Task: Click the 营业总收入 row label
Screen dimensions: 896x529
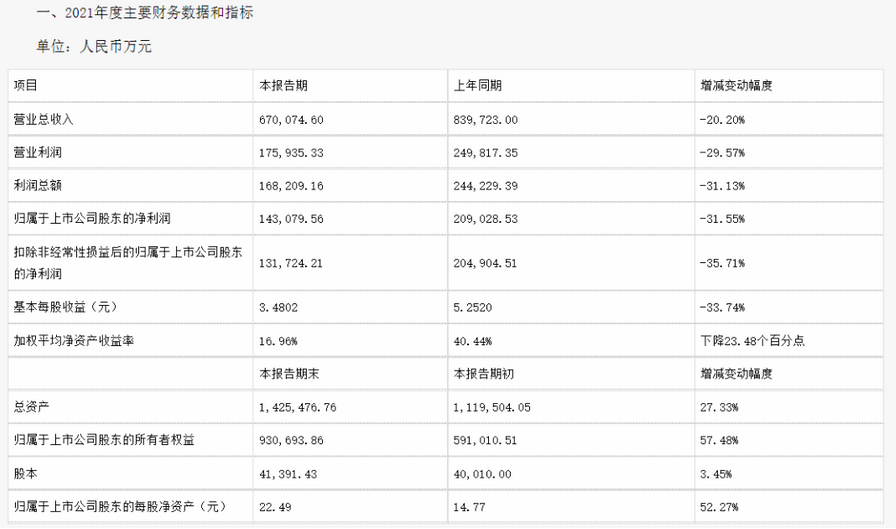Action: click(x=43, y=119)
